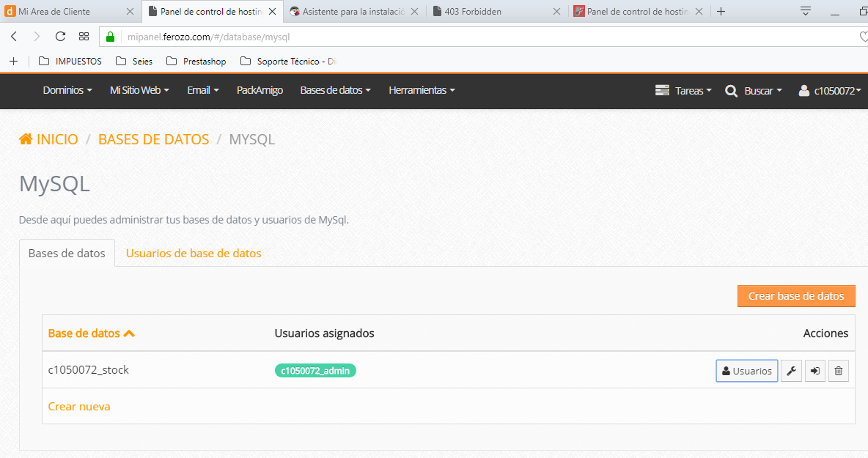Screen dimensions: 868x458
Task: Click the c1050072_stock database name
Action: tap(89, 370)
